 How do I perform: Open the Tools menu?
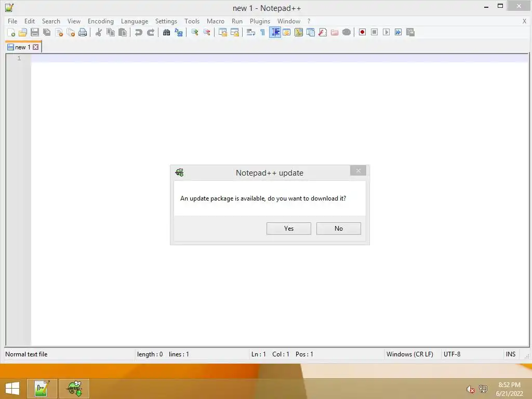pos(192,21)
